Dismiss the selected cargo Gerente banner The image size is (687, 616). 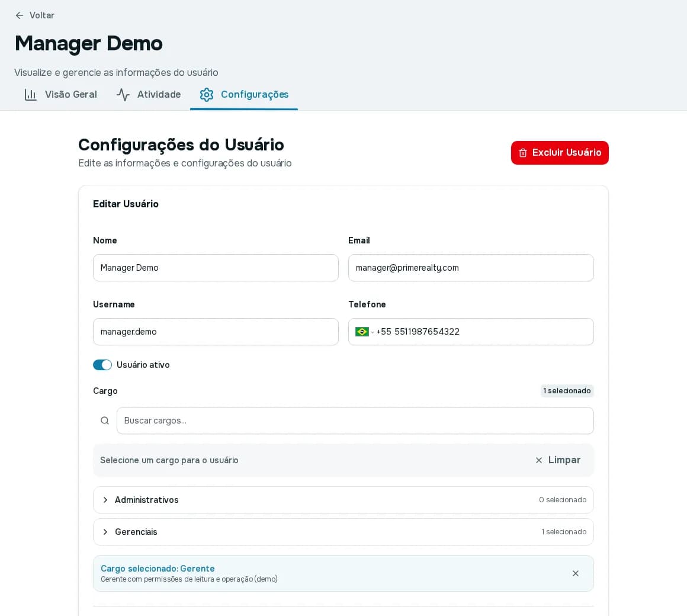click(x=576, y=573)
